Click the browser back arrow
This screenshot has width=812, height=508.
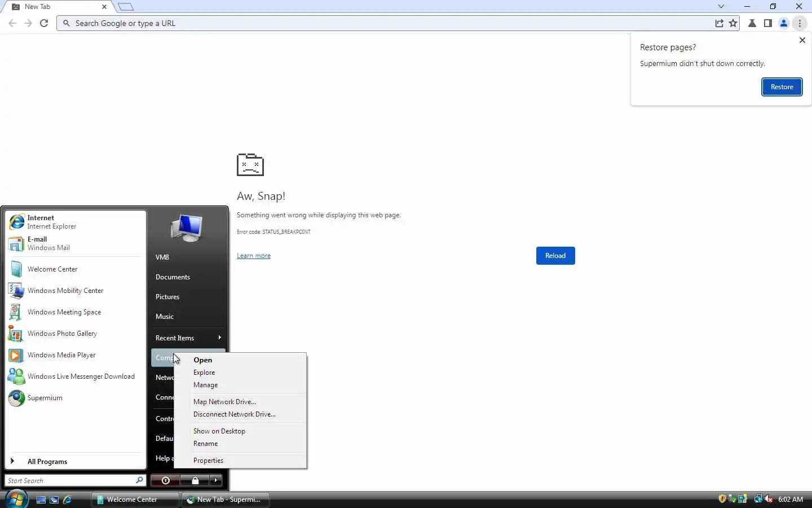click(x=12, y=23)
